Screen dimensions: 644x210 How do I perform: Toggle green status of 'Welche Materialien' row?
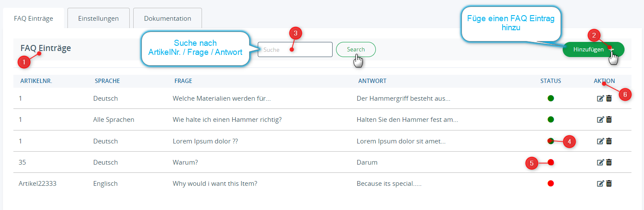[x=551, y=98]
